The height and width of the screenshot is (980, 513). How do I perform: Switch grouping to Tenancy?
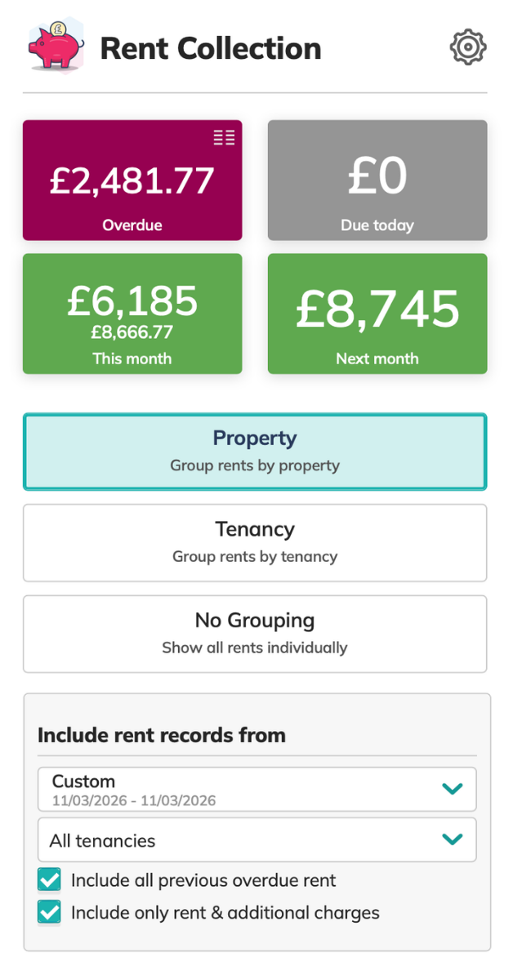[255, 542]
